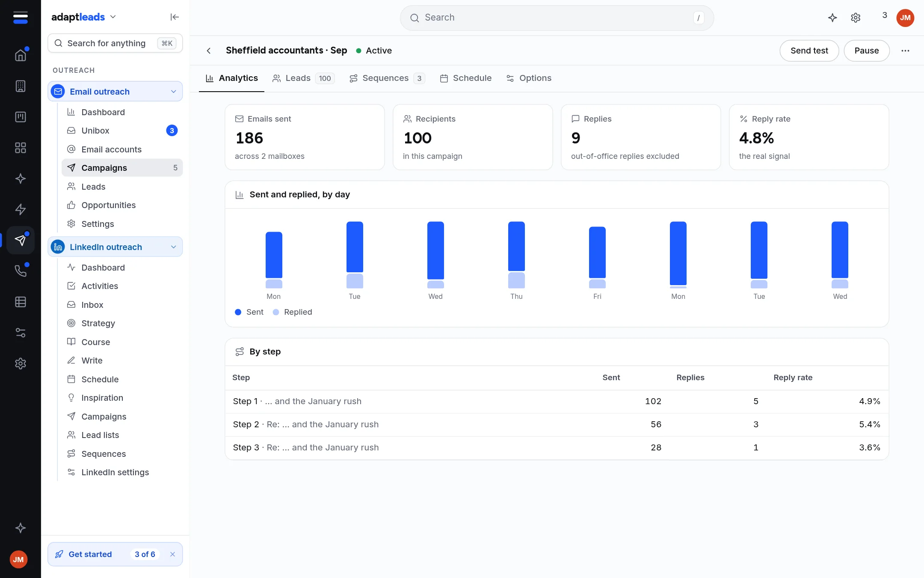Collapse the sidebar with the arrow icon
Image resolution: width=924 pixels, height=578 pixels.
tap(175, 17)
